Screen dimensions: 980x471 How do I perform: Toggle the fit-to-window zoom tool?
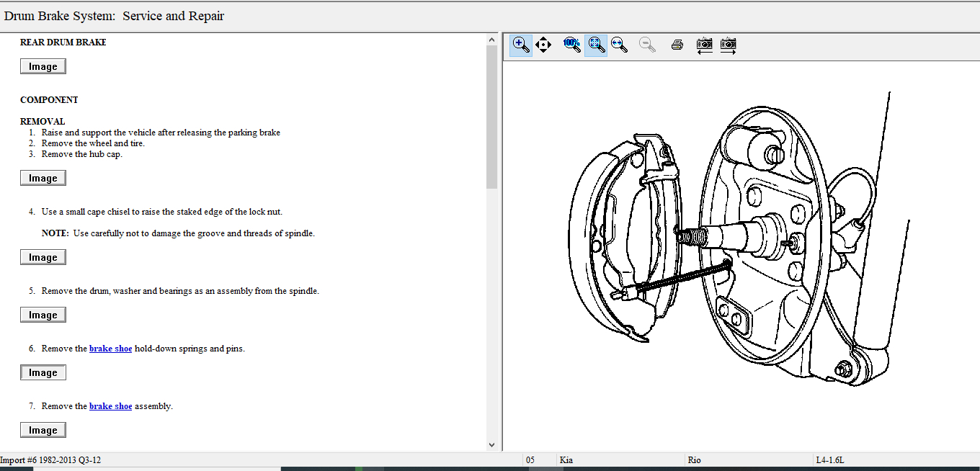[596, 45]
